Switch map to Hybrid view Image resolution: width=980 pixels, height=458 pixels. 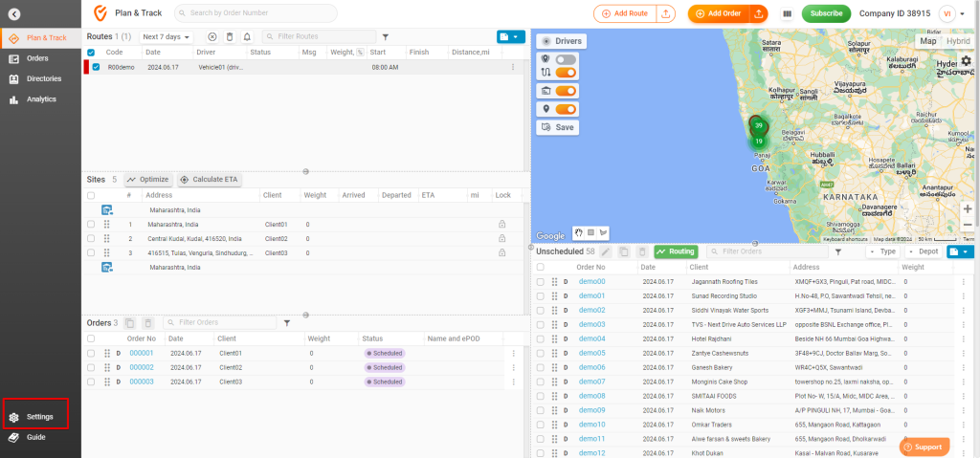[x=957, y=41]
